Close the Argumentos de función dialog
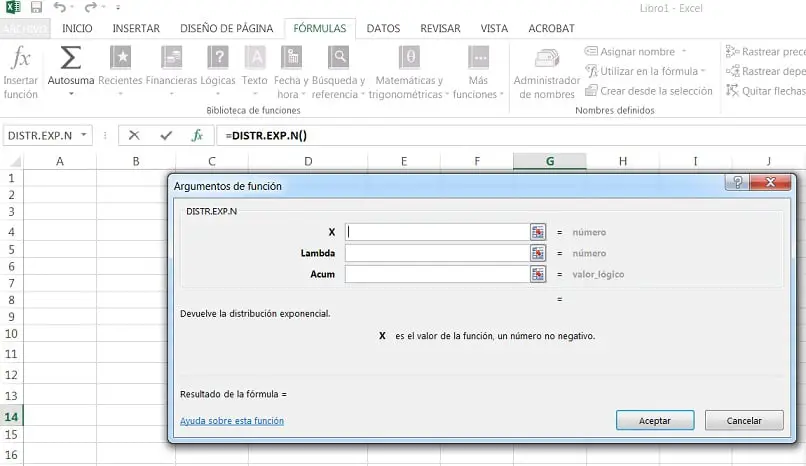This screenshot has height=466, width=806. 770,182
